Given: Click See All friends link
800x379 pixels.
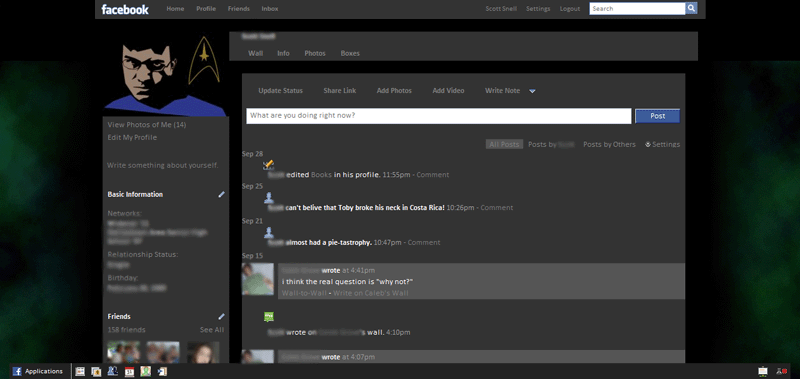Looking at the screenshot, I should point(212,330).
